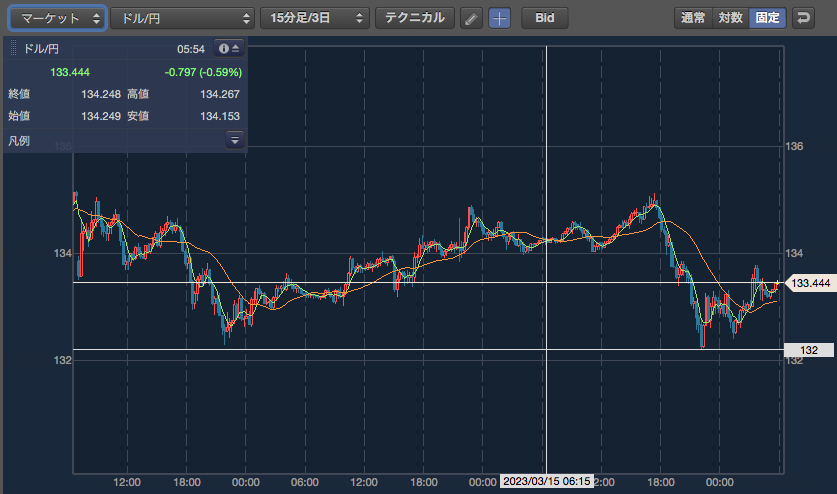Switch scale to 通常 mode
Image resolution: width=837 pixels, height=494 pixels.
[x=693, y=18]
